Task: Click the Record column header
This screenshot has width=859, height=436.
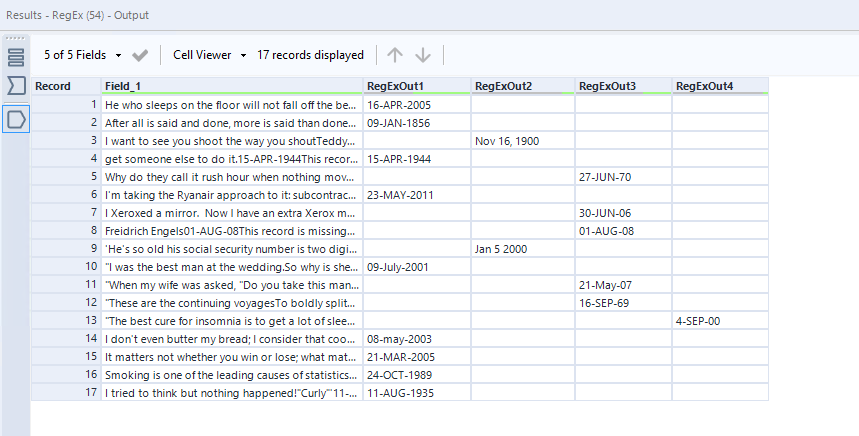Action: [65, 86]
